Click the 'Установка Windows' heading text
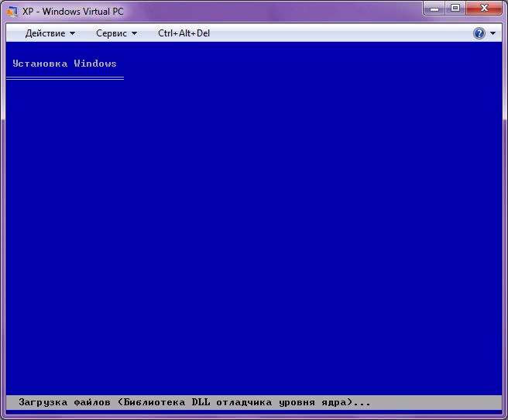The height and width of the screenshot is (420, 508). pos(64,64)
